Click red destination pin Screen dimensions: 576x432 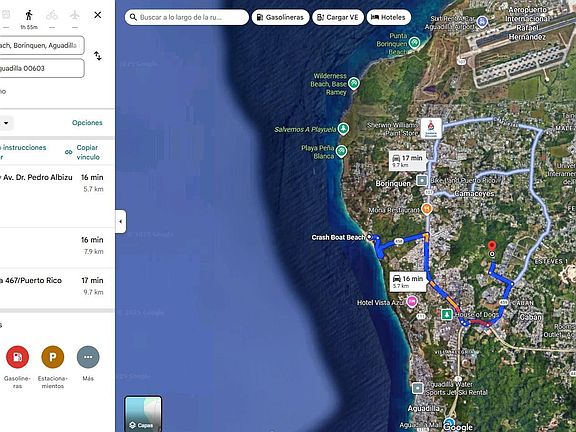(x=492, y=246)
